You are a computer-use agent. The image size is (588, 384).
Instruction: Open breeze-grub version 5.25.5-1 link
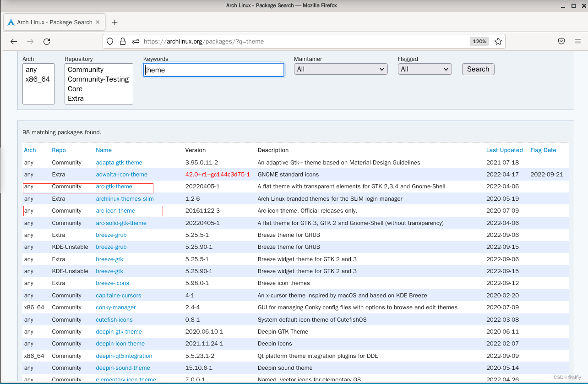coord(111,235)
